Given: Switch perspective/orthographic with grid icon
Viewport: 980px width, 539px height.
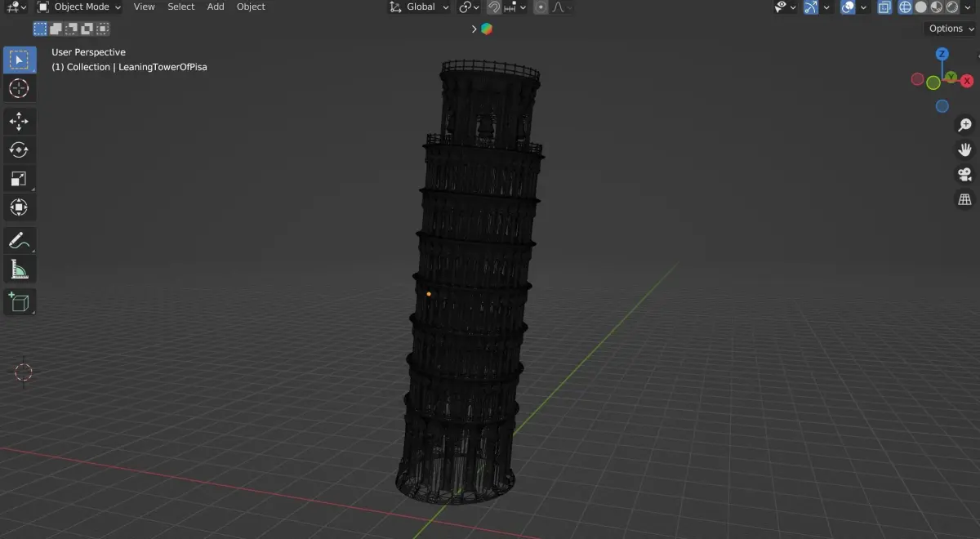Looking at the screenshot, I should click(964, 199).
